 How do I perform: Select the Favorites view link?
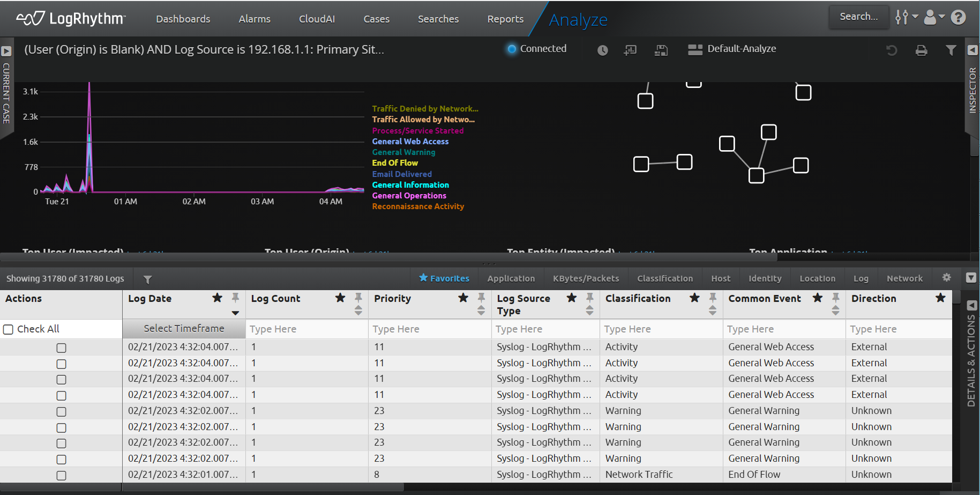[x=444, y=278]
